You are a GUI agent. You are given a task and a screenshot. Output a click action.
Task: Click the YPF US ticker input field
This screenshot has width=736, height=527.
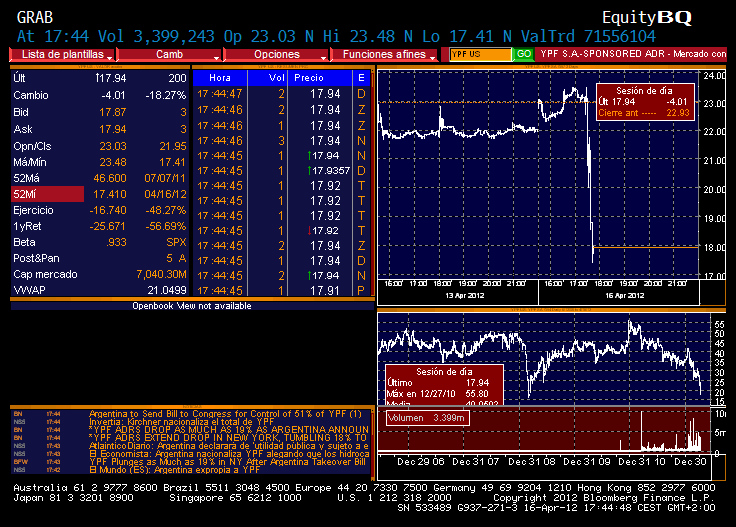point(480,54)
